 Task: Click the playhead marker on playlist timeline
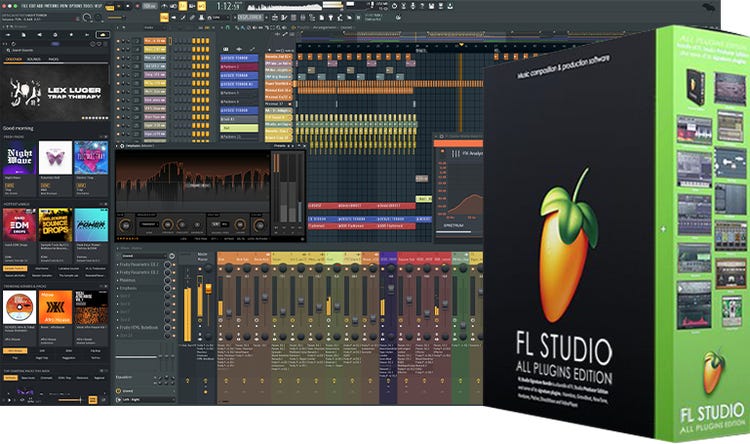coord(461,44)
